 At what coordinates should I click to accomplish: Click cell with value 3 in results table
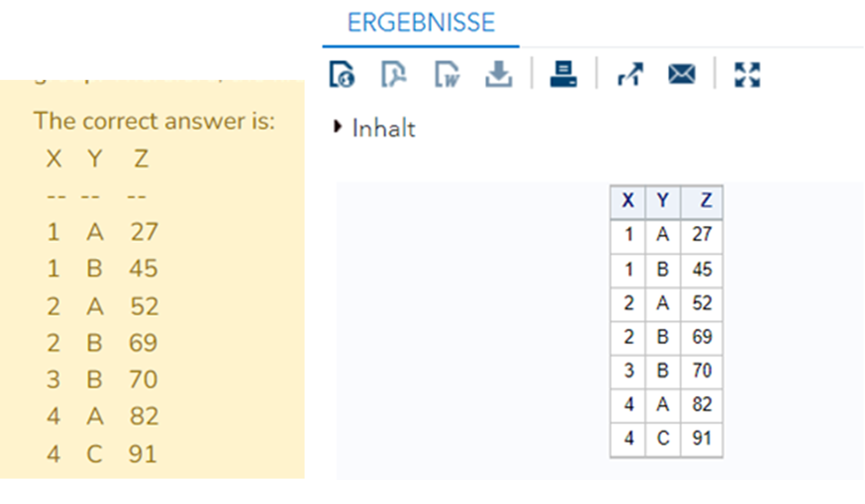[x=628, y=370]
